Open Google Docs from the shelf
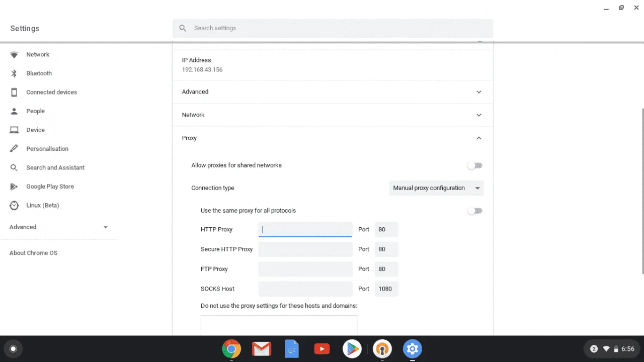 click(292, 349)
